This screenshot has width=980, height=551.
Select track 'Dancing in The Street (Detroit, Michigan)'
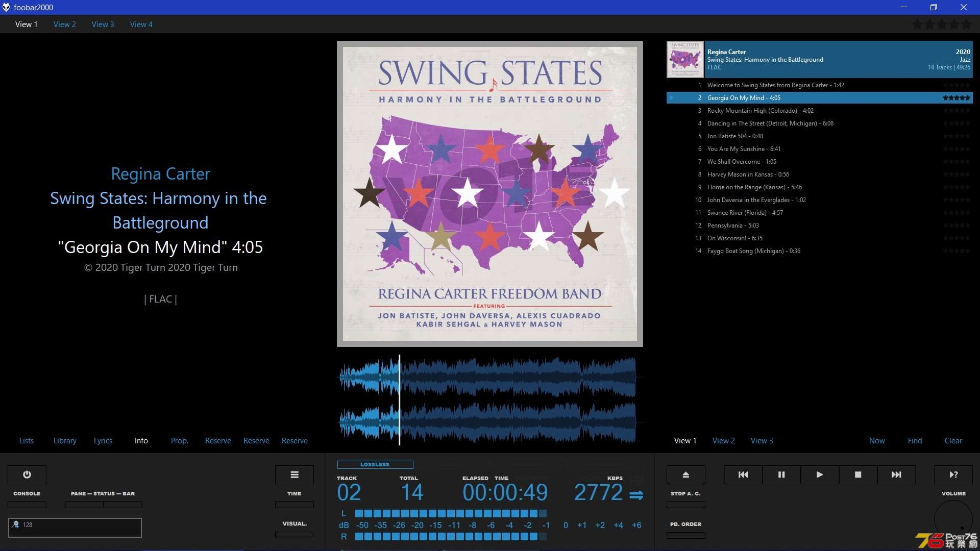coord(820,123)
